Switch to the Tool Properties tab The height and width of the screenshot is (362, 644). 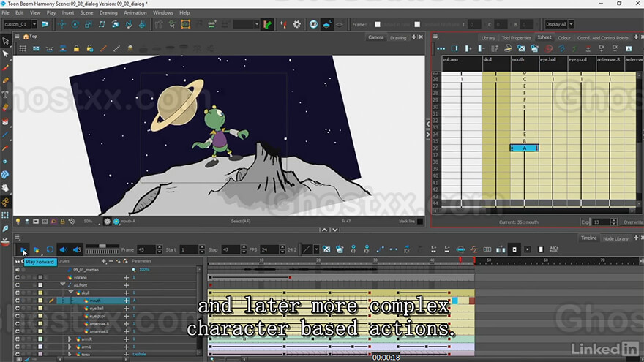coord(516,38)
